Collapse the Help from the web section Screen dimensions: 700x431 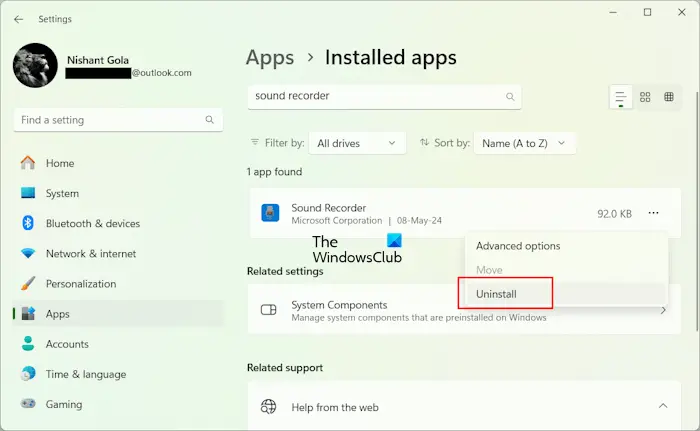click(x=663, y=406)
